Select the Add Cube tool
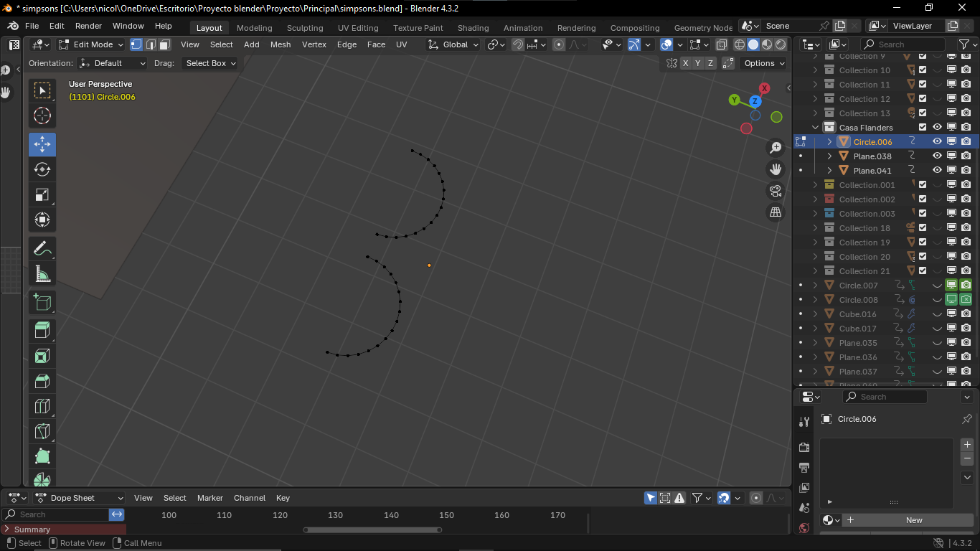The height and width of the screenshot is (551, 980). point(42,302)
